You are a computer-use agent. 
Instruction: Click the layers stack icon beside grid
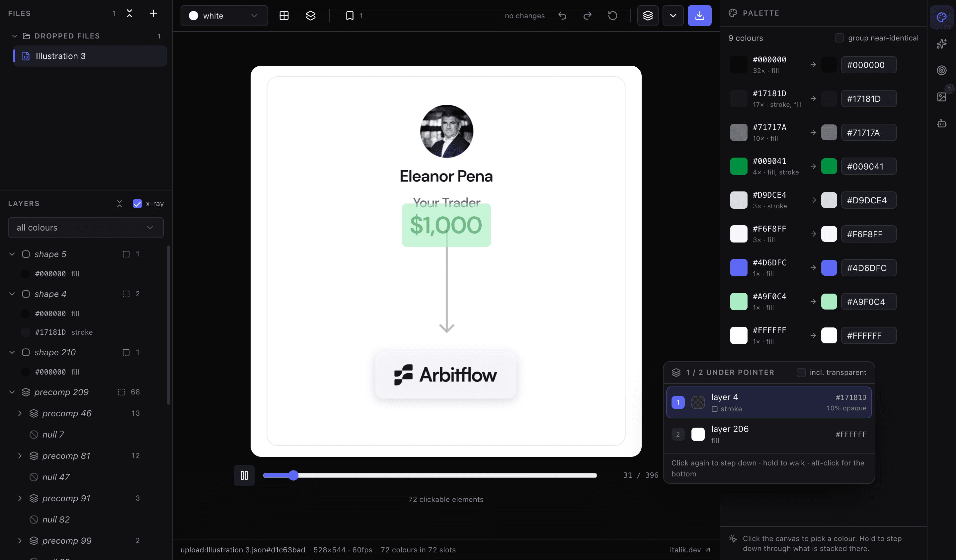(x=310, y=16)
